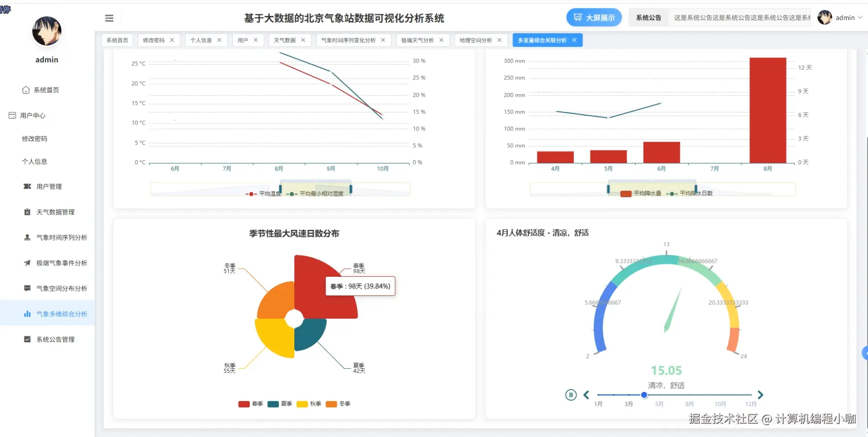Select 8月 on the comfort timeline
Image resolution: width=868 pixels, height=437 pixels.
pos(690,404)
